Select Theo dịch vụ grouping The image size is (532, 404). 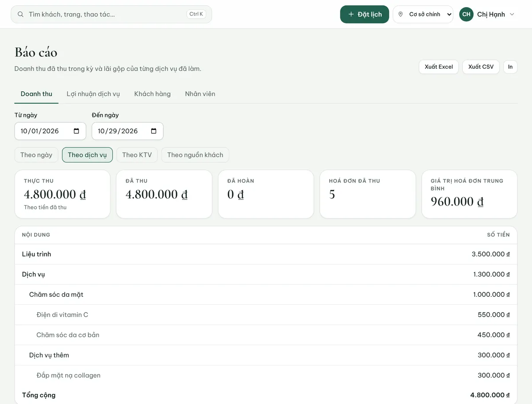(87, 155)
